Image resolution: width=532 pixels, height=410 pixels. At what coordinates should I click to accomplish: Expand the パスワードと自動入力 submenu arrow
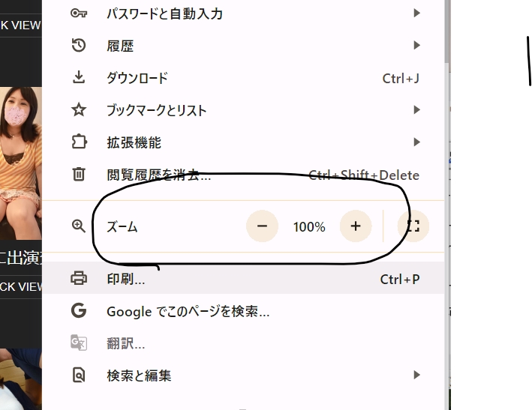tap(417, 13)
